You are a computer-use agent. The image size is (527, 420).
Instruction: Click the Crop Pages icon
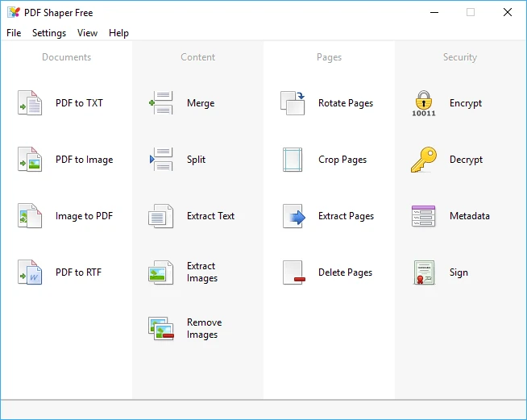coord(293,160)
